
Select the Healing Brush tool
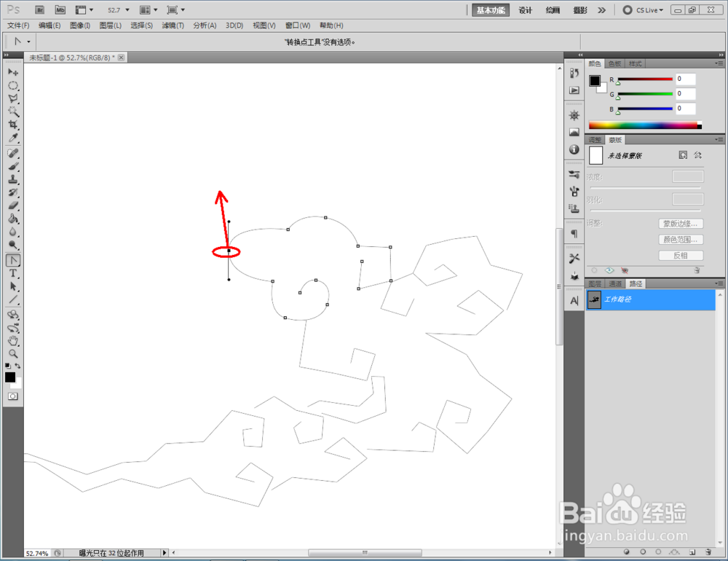pos(13,154)
